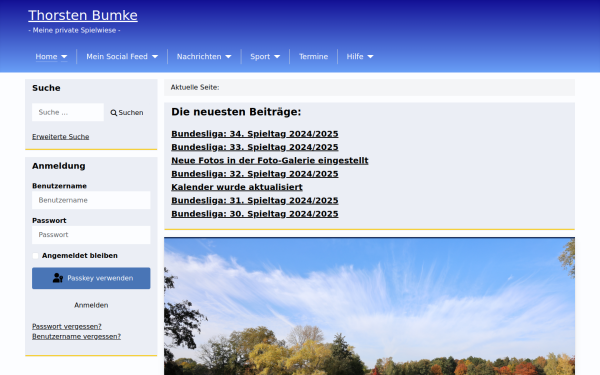The height and width of the screenshot is (375, 600).
Task: Open the Erweiterte Suche link
Action: click(x=60, y=137)
